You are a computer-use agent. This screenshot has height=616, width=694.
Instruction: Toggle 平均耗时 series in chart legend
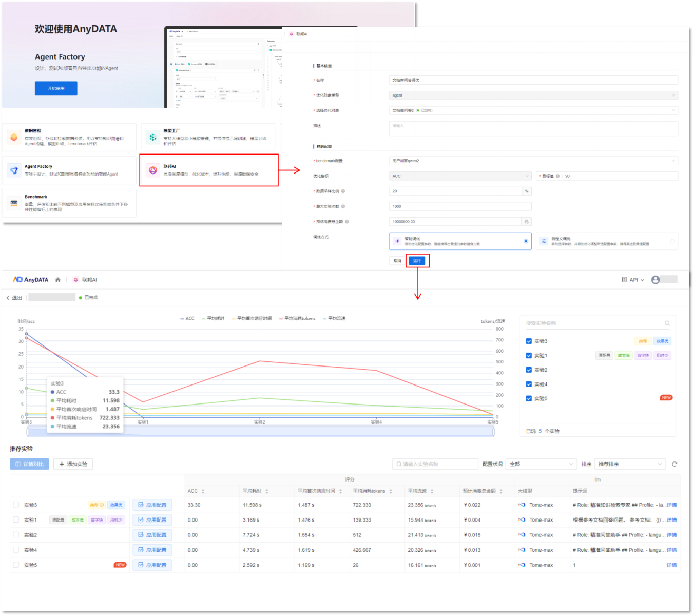(x=213, y=319)
